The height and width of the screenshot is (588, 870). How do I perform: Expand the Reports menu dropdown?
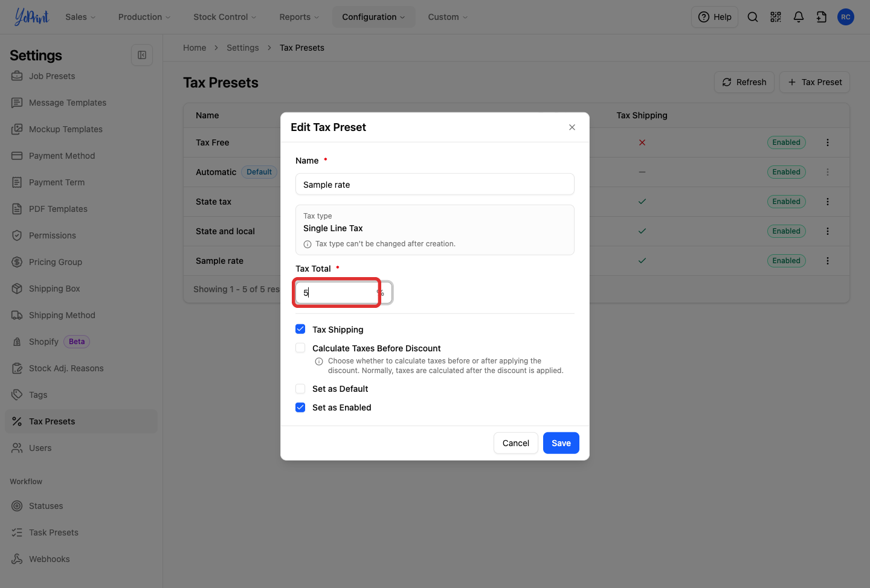tap(299, 17)
